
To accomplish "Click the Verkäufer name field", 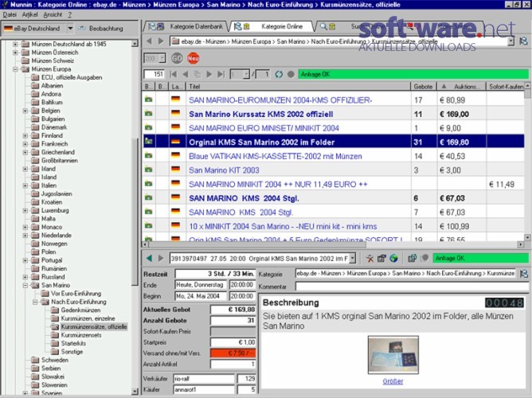I will click(x=204, y=379).
